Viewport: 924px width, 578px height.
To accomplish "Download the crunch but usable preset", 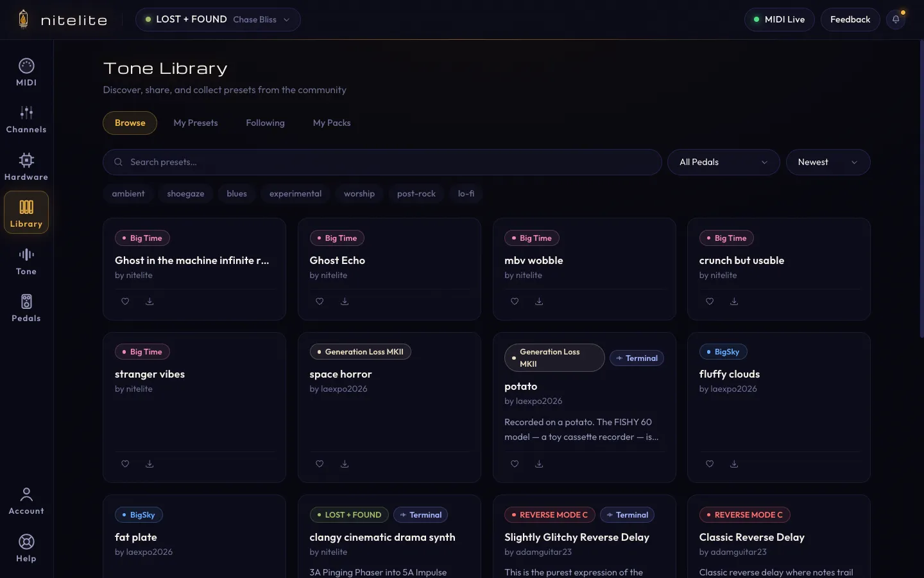I will click(734, 301).
